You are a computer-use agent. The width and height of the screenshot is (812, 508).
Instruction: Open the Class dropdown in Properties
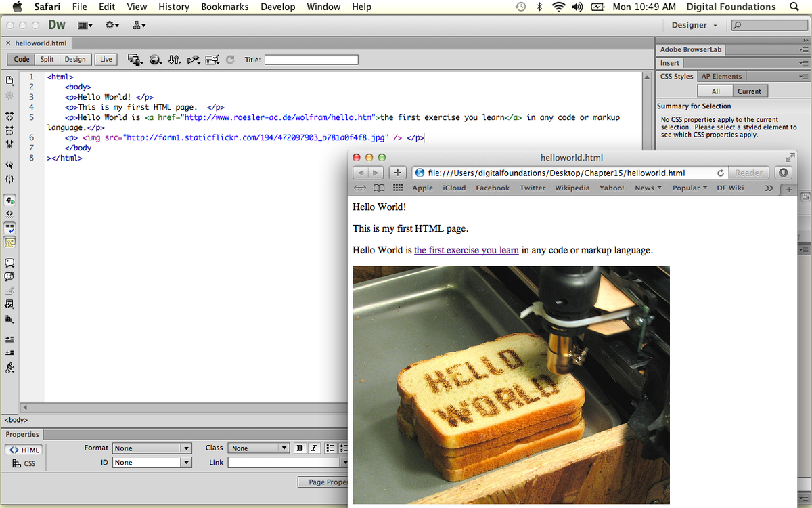click(259, 448)
